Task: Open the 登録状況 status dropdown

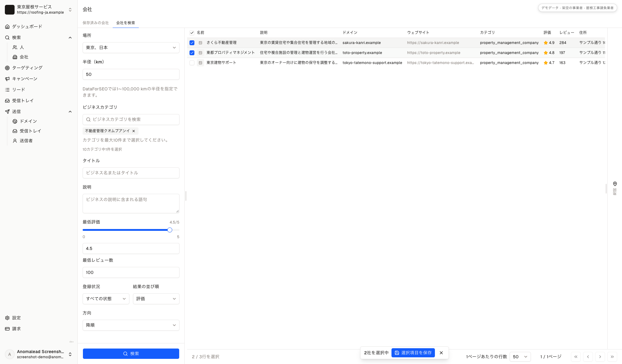Action: (106, 299)
